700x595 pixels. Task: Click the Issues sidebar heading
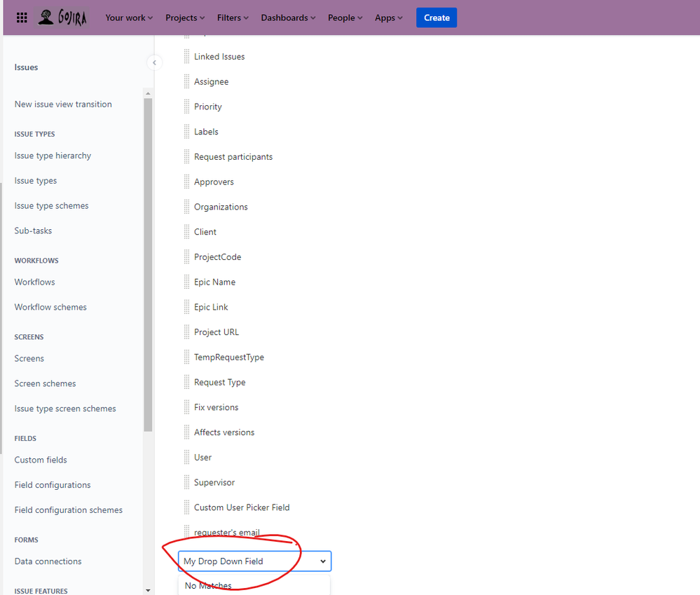click(26, 67)
